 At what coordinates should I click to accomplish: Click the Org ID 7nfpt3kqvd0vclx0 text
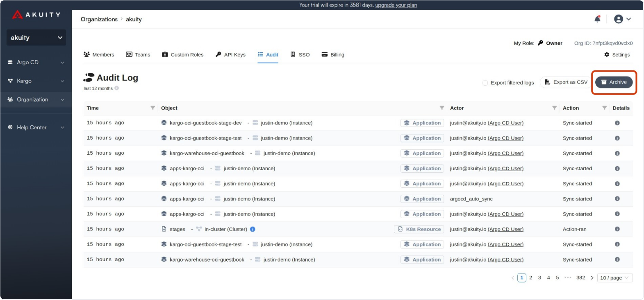tap(603, 43)
